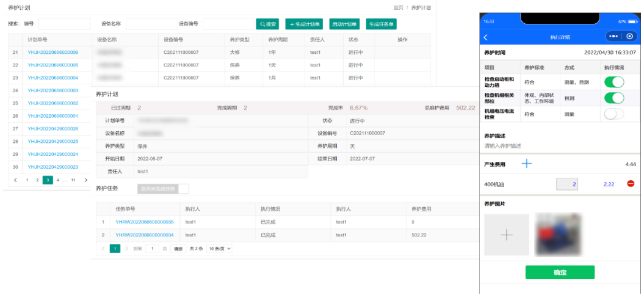644x300 pixels.
Task: Go to next page of the plan list
Action: (85, 180)
